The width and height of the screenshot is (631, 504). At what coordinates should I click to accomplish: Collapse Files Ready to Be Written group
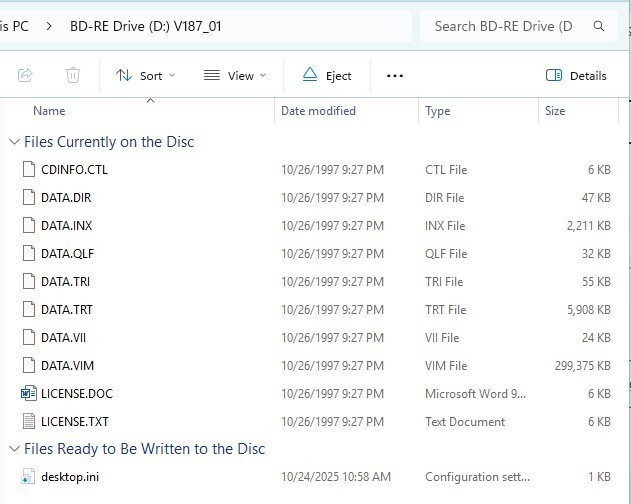coord(14,449)
